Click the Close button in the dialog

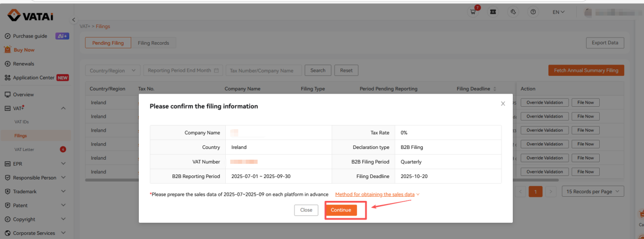[306, 210]
